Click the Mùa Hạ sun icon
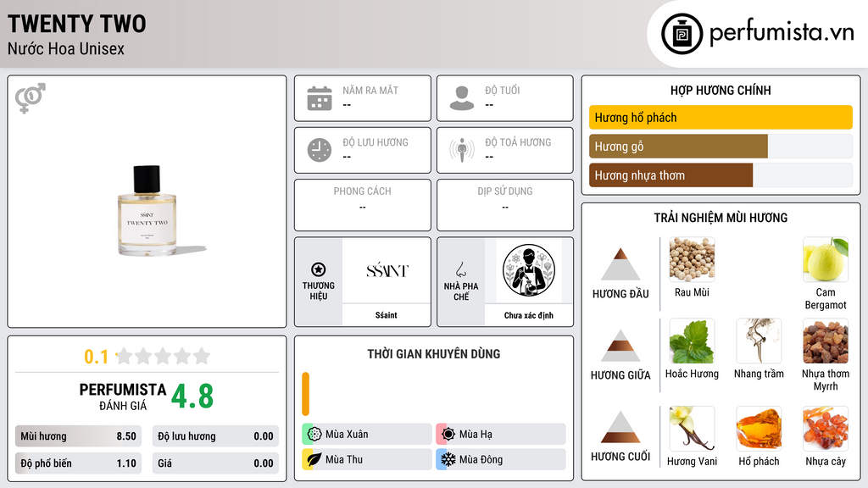 pos(448,435)
